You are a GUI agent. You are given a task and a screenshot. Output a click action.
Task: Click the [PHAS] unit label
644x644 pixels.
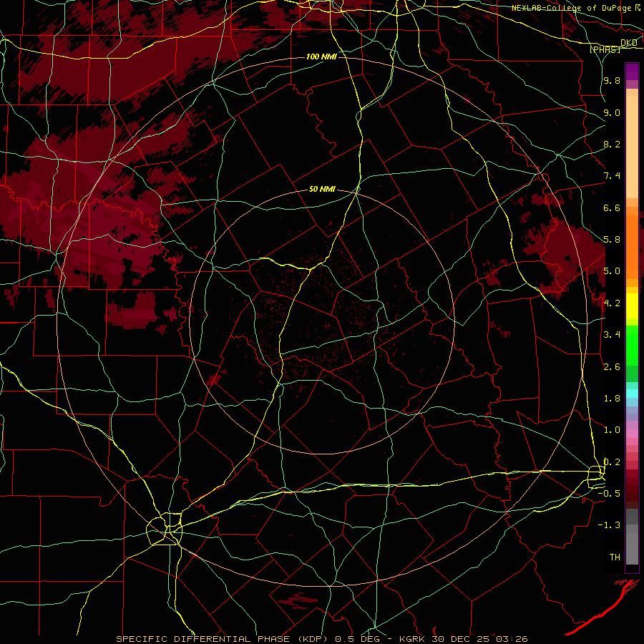point(605,49)
